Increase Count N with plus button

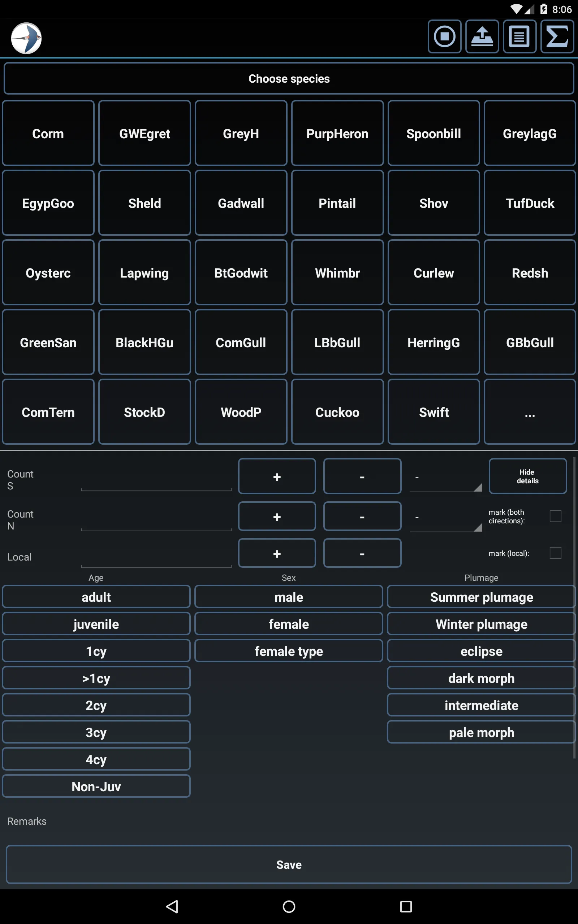[277, 516]
